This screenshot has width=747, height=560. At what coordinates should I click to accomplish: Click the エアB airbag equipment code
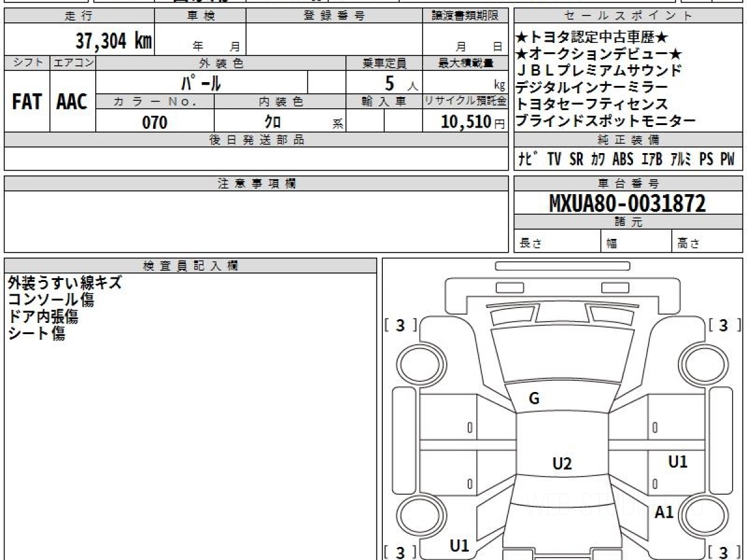tap(651, 159)
